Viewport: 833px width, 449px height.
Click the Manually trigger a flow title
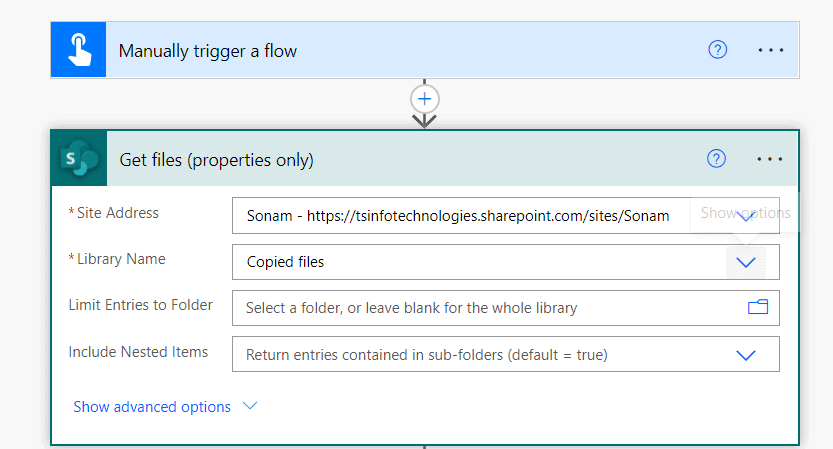208,51
